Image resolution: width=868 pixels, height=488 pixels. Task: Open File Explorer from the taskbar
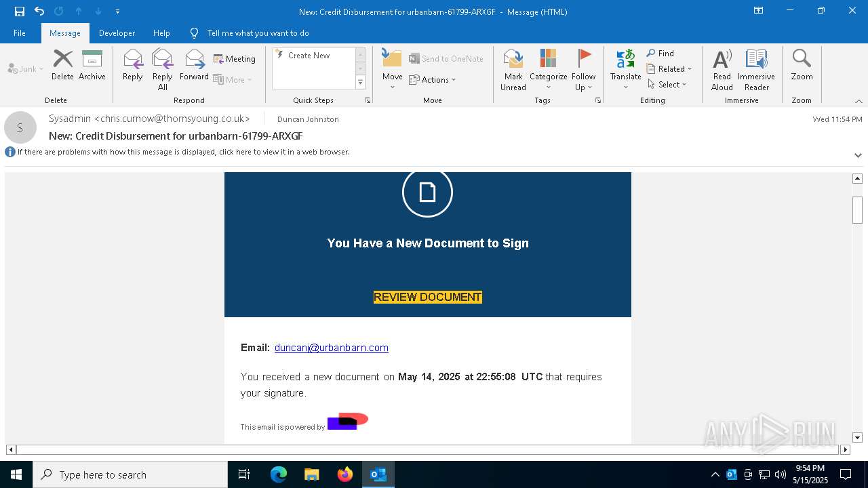[312, 474]
